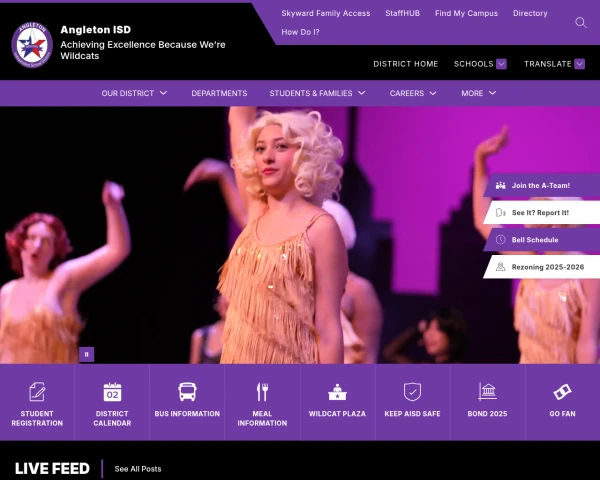This screenshot has width=600, height=480.
Task: Click the fork and knife meal icon
Action: 262,392
